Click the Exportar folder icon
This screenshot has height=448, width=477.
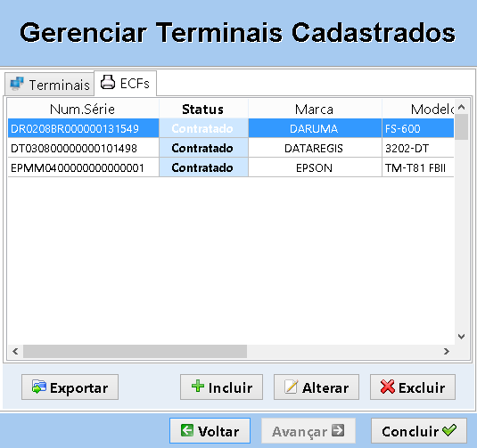pos(39,387)
